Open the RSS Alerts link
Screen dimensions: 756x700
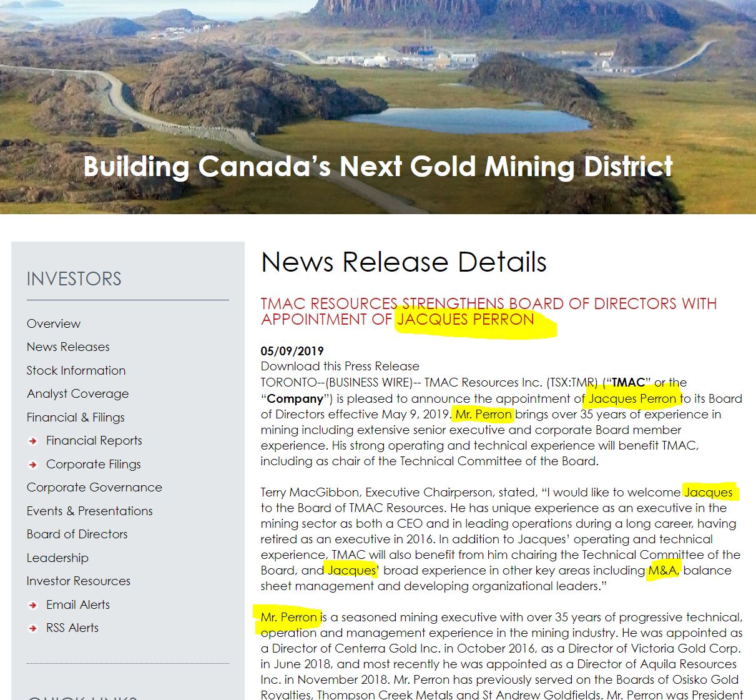pos(72,628)
